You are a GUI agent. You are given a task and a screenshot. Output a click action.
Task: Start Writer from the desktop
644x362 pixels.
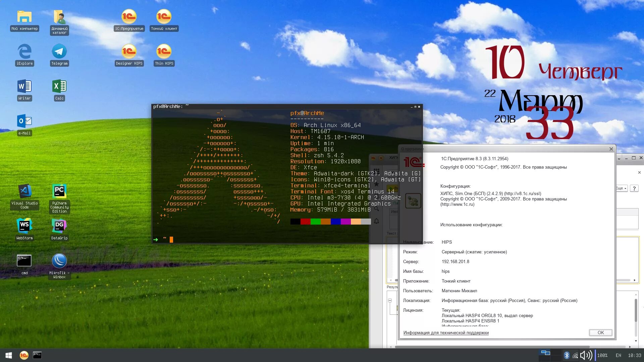[24, 90]
